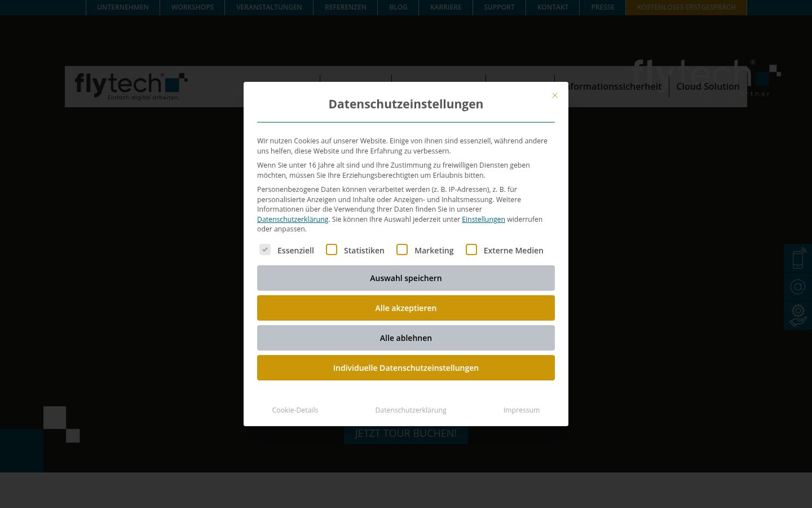Open the Karriere menu item
812x508 pixels.
[x=445, y=7]
